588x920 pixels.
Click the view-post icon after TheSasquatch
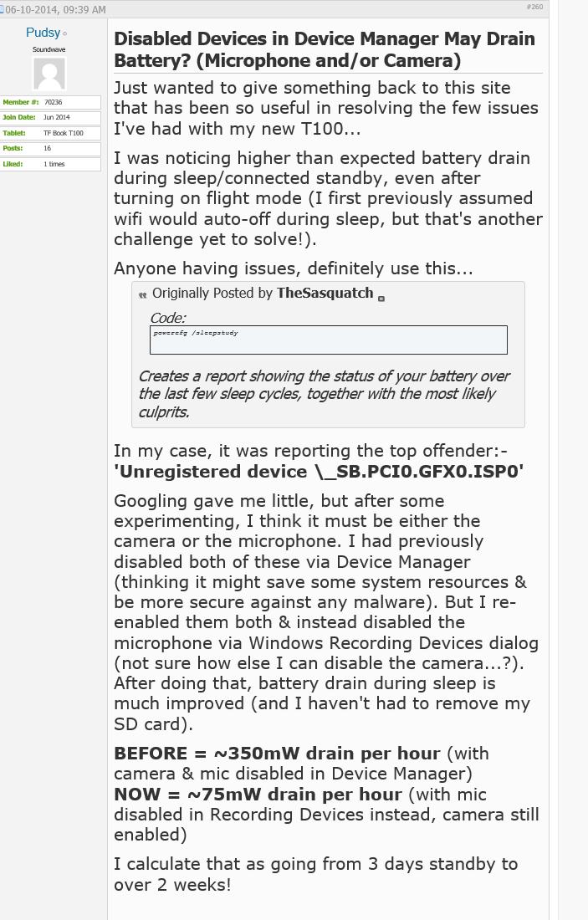[x=381, y=299]
